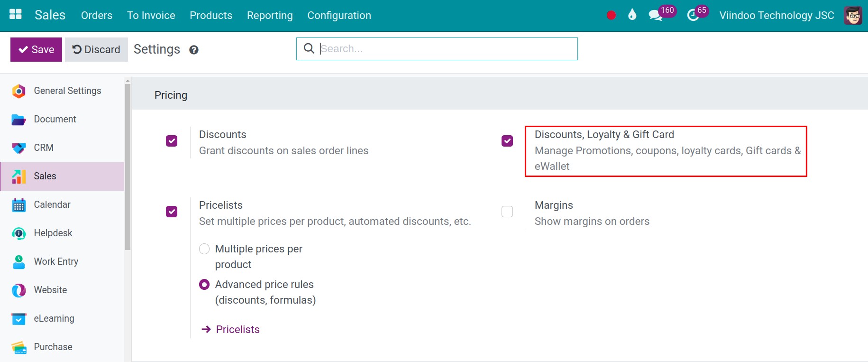Viewport: 868px width, 362px height.
Task: Uncheck the Pricelists checkbox
Action: (x=172, y=212)
